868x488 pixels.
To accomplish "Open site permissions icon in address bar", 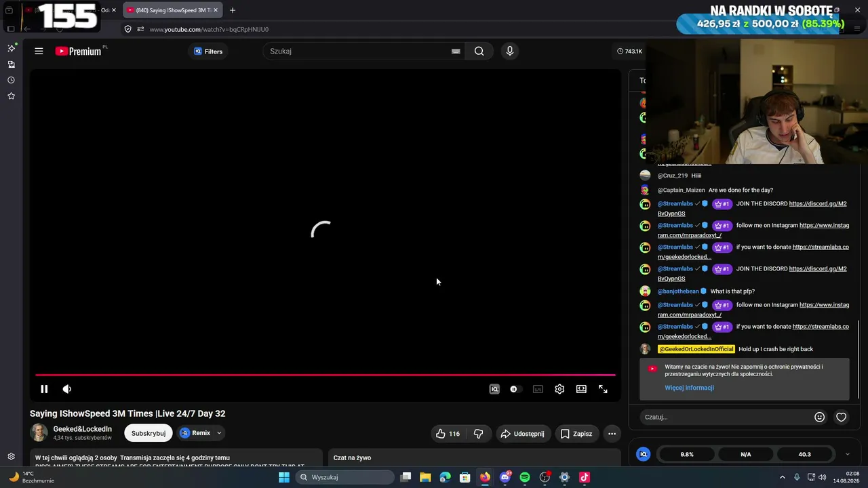I will point(140,29).
